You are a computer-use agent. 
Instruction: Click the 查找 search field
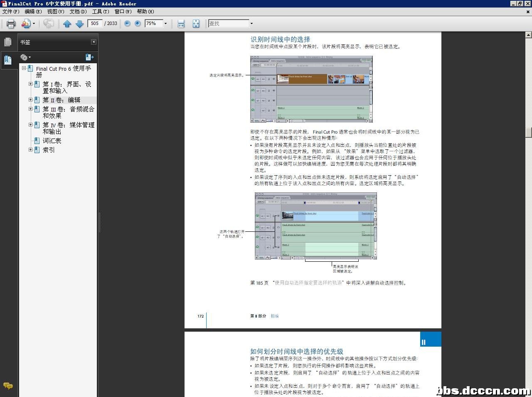[228, 23]
